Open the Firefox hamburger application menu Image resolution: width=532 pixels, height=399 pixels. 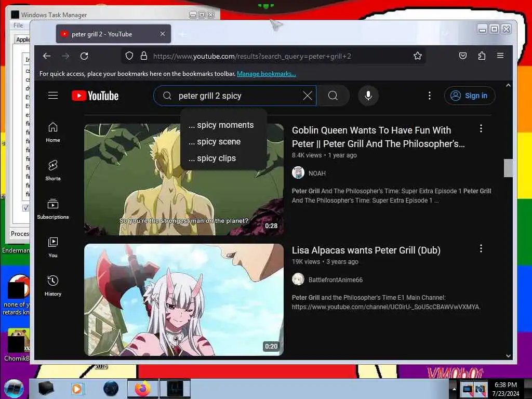click(500, 56)
